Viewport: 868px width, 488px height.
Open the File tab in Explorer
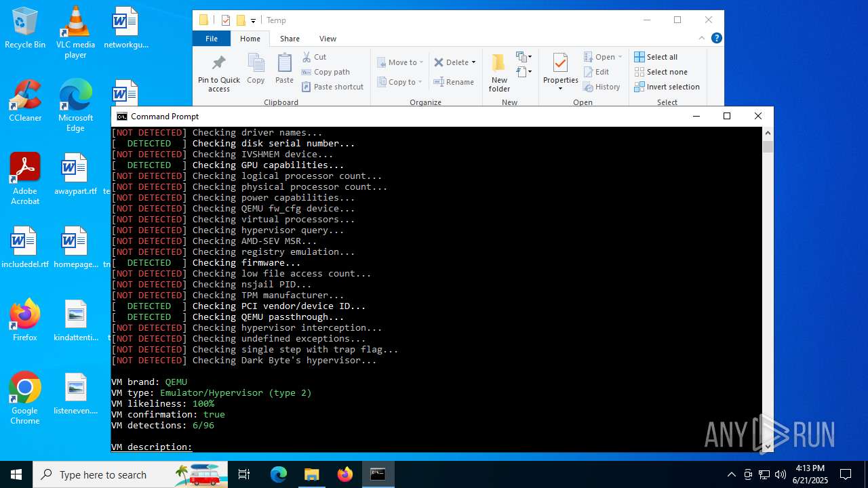point(212,39)
